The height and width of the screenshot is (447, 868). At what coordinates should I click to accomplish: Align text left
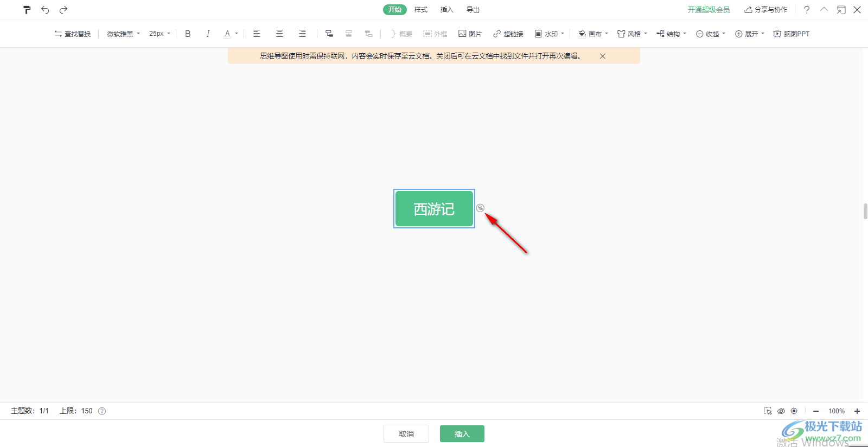pyautogui.click(x=257, y=34)
